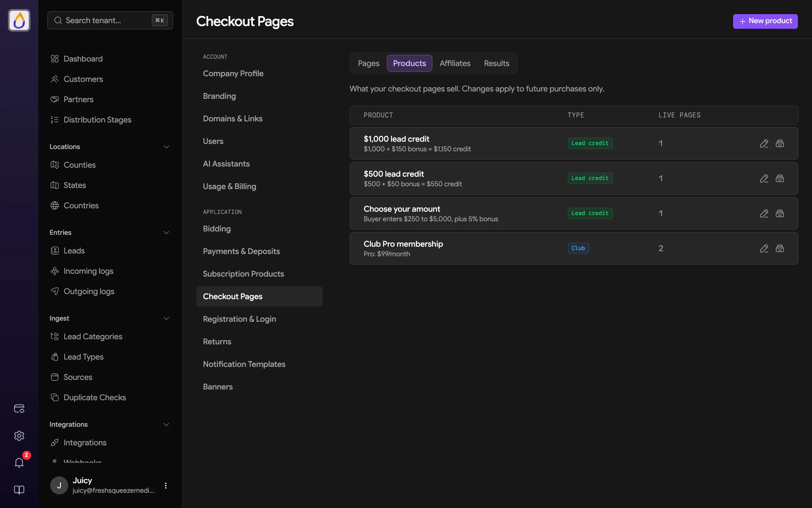Open the billing card icon in left rail
Viewport: 812px width, 508px height.
[x=19, y=409]
